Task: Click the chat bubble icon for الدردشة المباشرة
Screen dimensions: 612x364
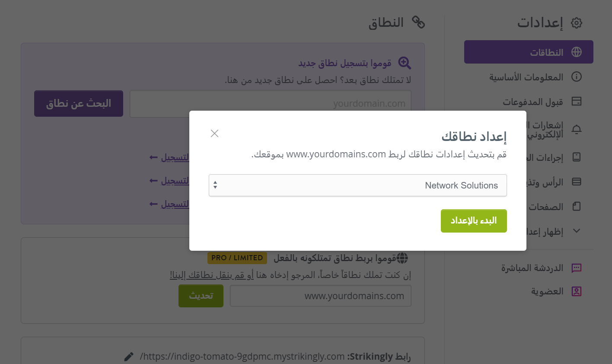Action: pyautogui.click(x=577, y=268)
